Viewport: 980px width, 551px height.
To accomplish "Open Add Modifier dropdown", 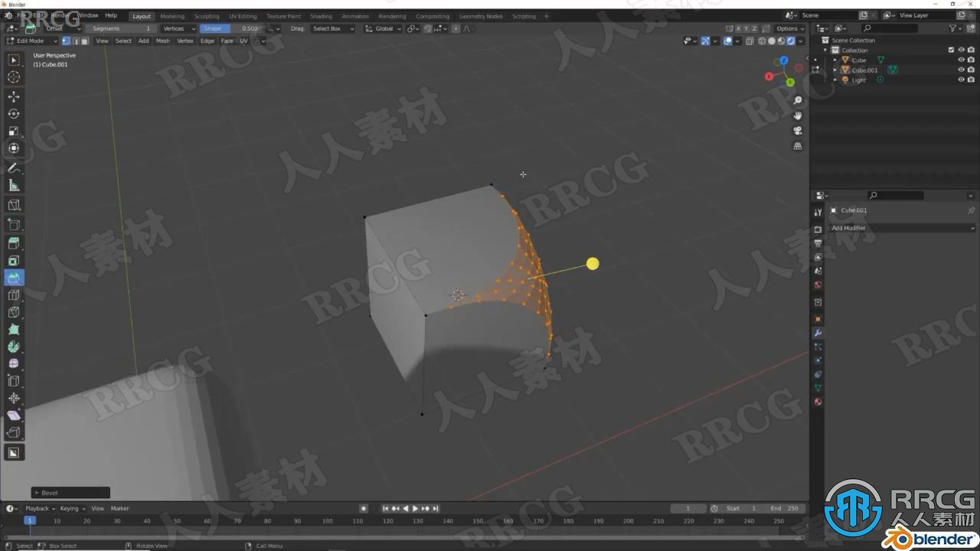I will pyautogui.click(x=903, y=228).
